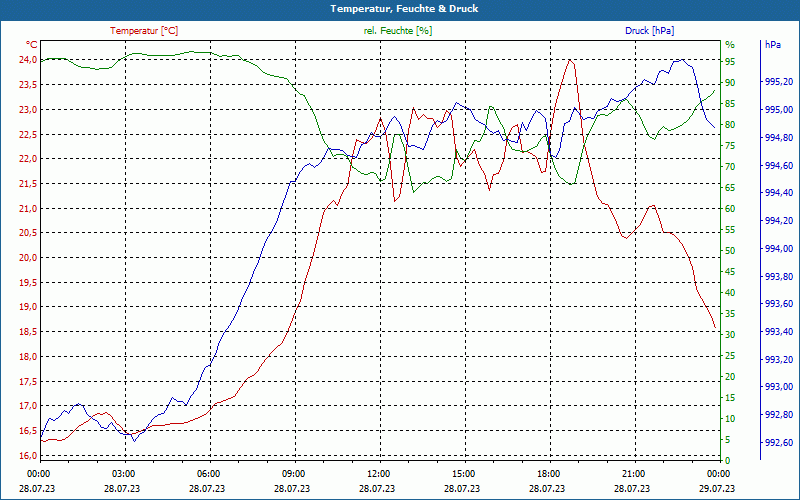Click the red '°C' axis unit label
Viewport: 800px width, 500px height.
[x=31, y=45]
